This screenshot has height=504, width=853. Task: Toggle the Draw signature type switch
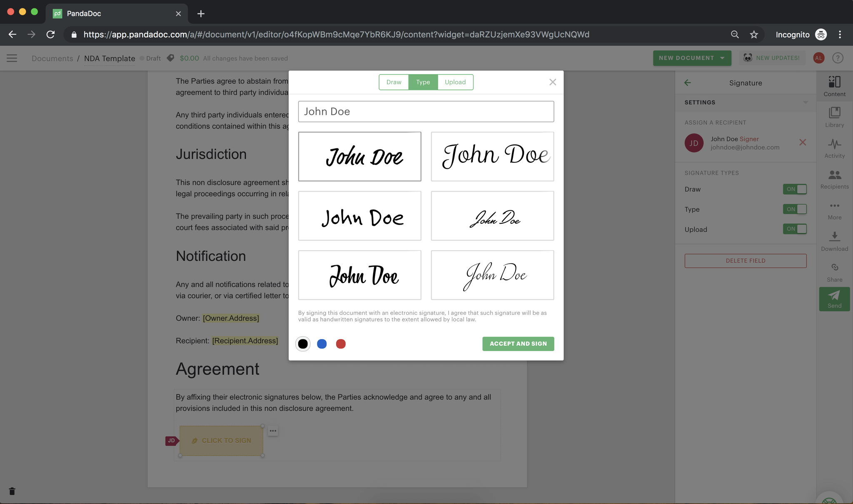(x=795, y=189)
